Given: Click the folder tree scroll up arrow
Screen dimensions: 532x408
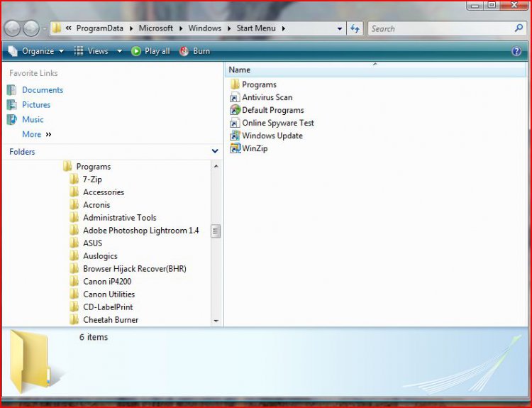Looking at the screenshot, I should click(216, 166).
